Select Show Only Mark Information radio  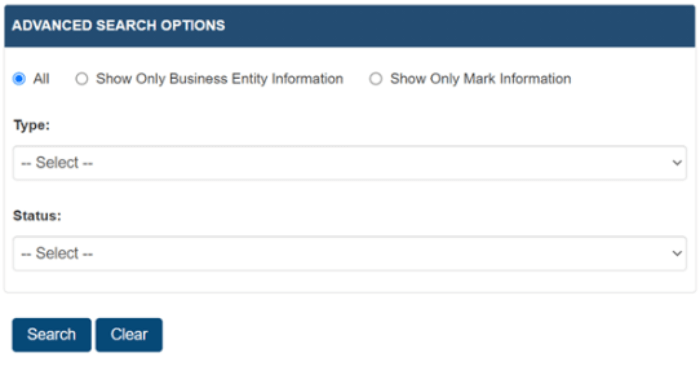pyautogui.click(x=375, y=79)
